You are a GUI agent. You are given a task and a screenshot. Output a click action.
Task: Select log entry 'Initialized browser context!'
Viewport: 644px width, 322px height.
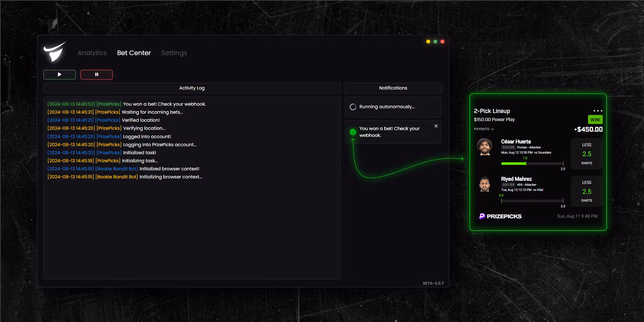click(123, 169)
